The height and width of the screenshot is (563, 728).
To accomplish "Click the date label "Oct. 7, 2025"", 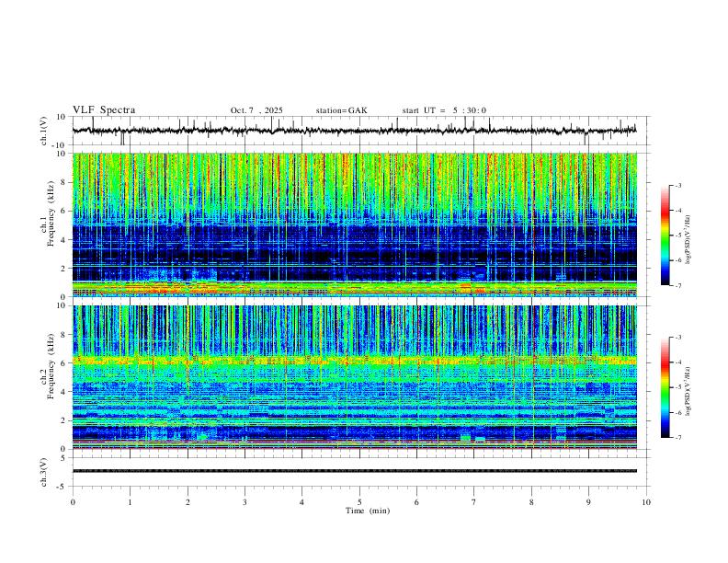I will [x=256, y=110].
